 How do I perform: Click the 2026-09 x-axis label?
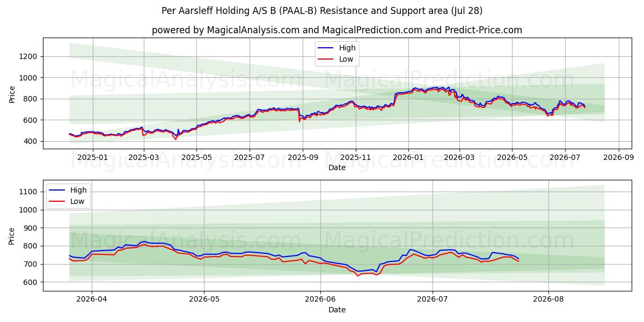[619, 158]
